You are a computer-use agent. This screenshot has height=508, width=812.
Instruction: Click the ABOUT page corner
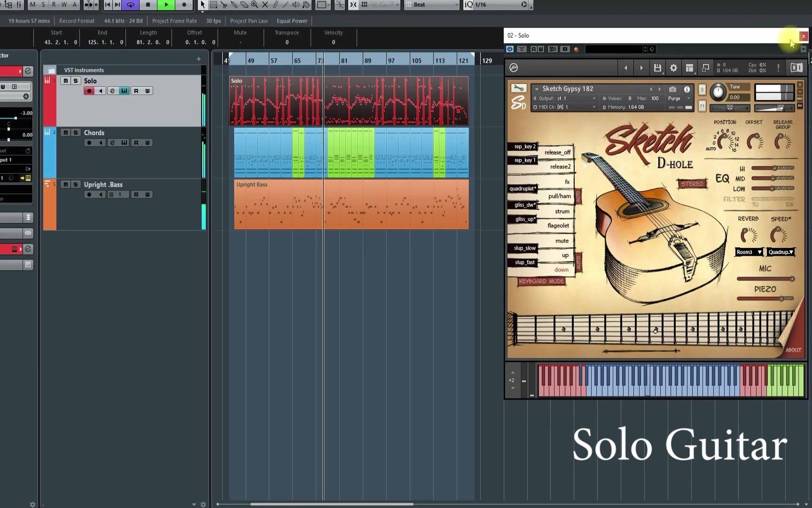pyautogui.click(x=793, y=350)
